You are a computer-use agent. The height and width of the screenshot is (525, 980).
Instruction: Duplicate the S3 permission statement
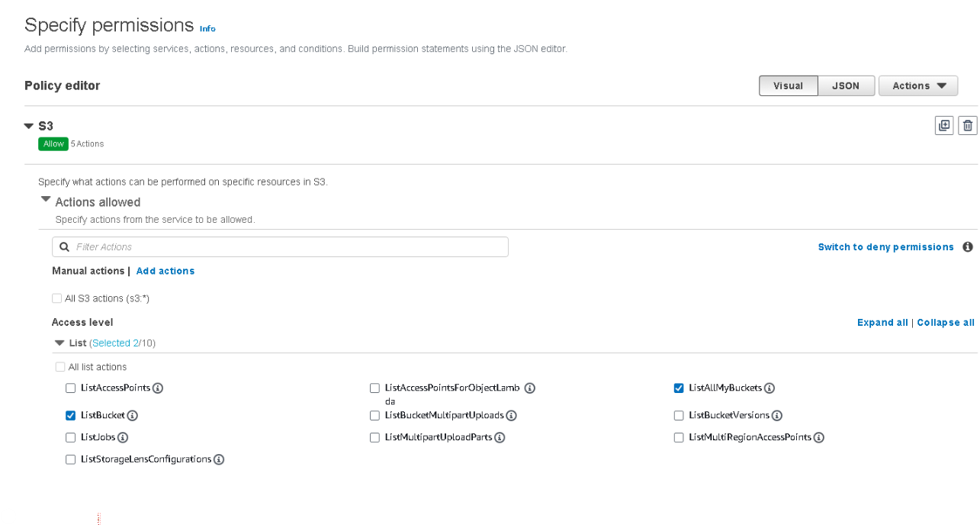pos(944,126)
